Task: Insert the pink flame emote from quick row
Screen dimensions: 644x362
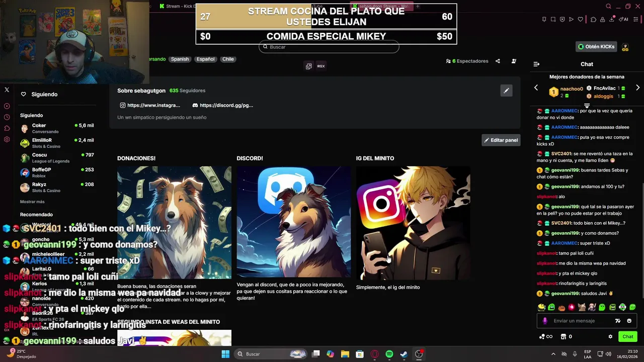Action: [572, 307]
